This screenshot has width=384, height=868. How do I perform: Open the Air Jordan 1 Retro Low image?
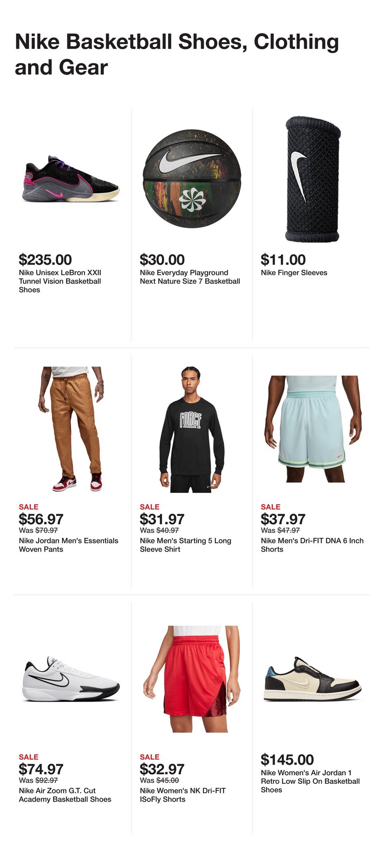pos(312,679)
